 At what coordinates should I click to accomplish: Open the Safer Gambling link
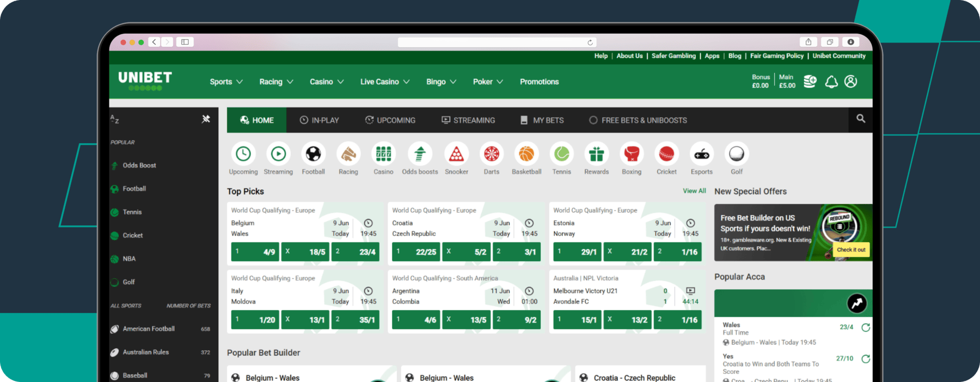pyautogui.click(x=673, y=56)
